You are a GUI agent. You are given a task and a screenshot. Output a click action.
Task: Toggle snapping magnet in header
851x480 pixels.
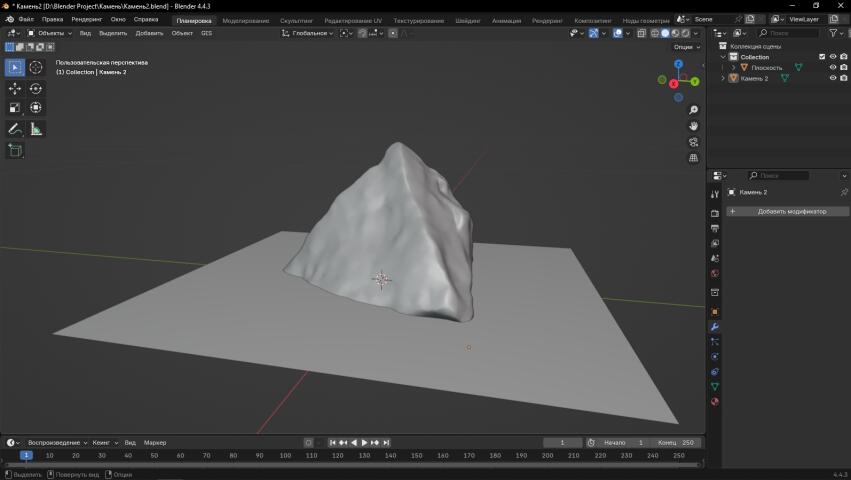tap(363, 33)
